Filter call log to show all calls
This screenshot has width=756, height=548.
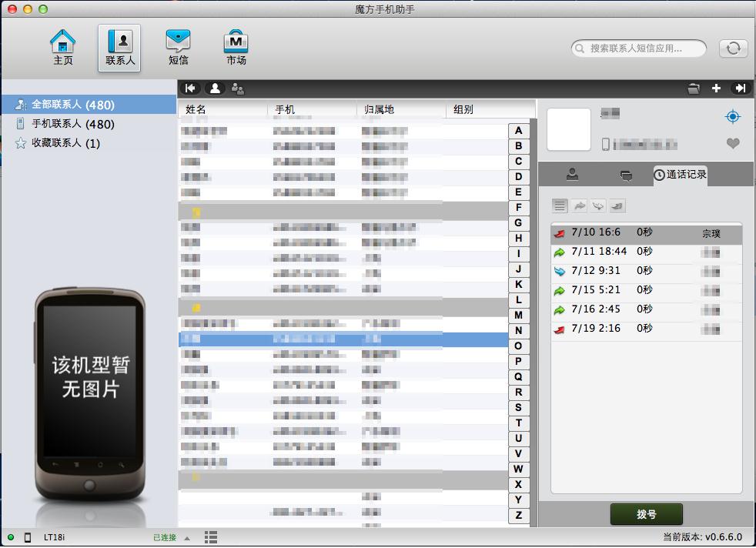coord(560,205)
